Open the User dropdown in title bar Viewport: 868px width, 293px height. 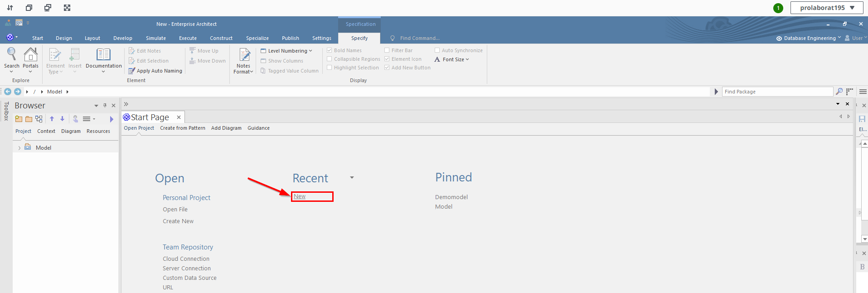click(856, 38)
